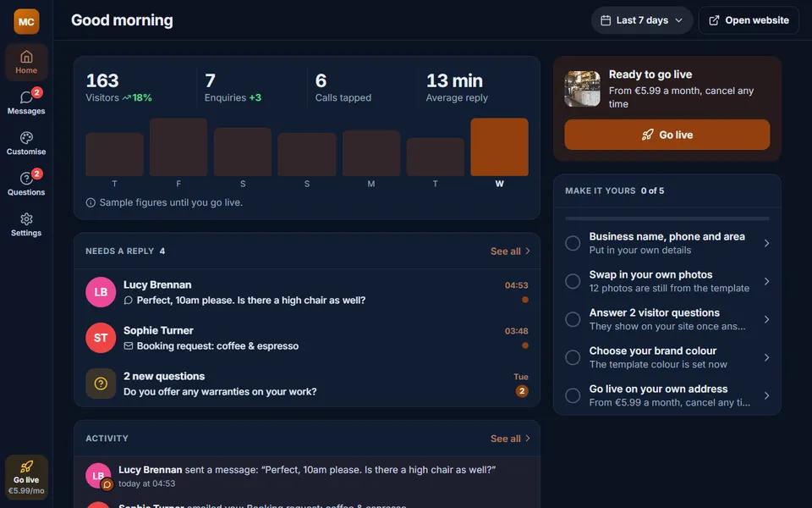Viewport: 812px width, 508px height.
Task: Click Lucy Brennan sent a message activity entry
Action: 307,476
